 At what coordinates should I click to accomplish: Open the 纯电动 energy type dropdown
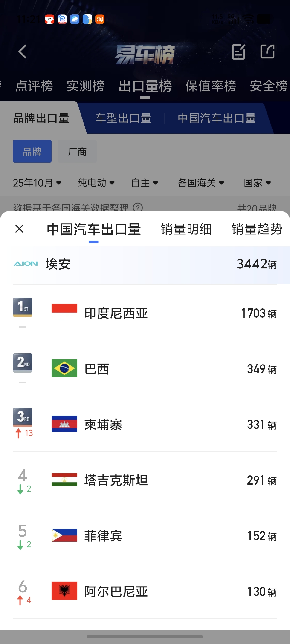[x=96, y=183]
